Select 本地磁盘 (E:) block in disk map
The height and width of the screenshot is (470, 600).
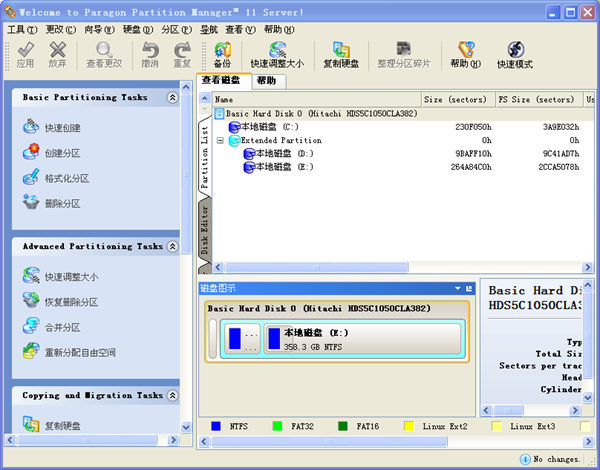coord(363,339)
